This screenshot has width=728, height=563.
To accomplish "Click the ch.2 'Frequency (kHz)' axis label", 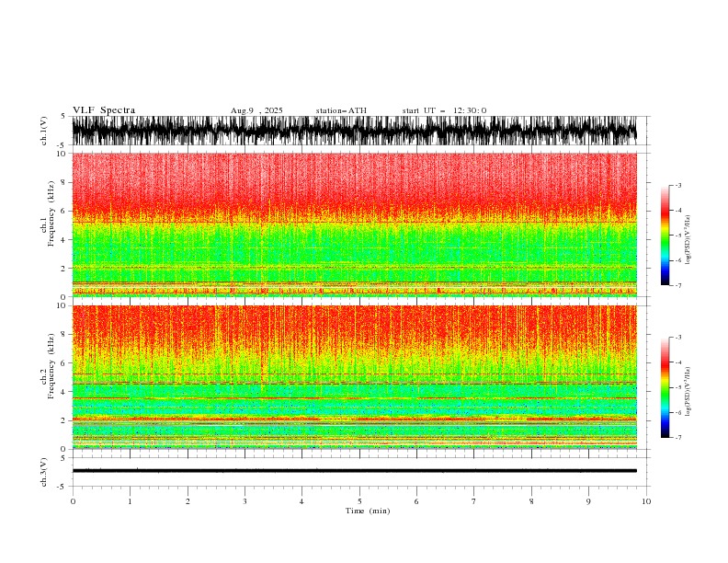I will point(51,366).
